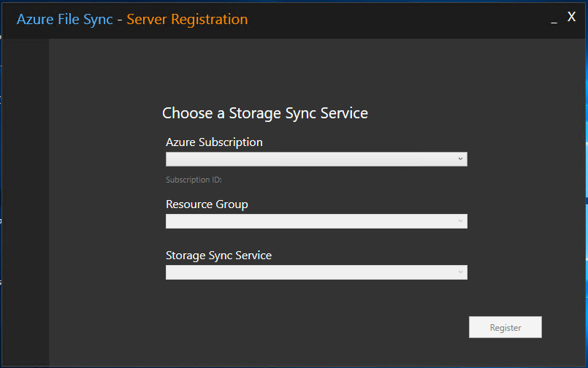588x368 pixels.
Task: Minimize the Server Registration window
Action: [x=554, y=20]
